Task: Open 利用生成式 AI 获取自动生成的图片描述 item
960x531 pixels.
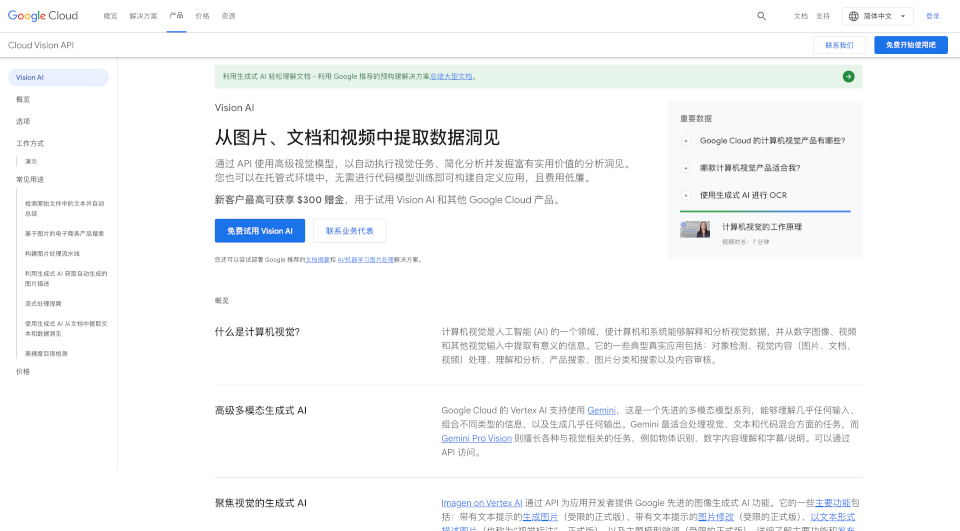Action: (x=66, y=279)
